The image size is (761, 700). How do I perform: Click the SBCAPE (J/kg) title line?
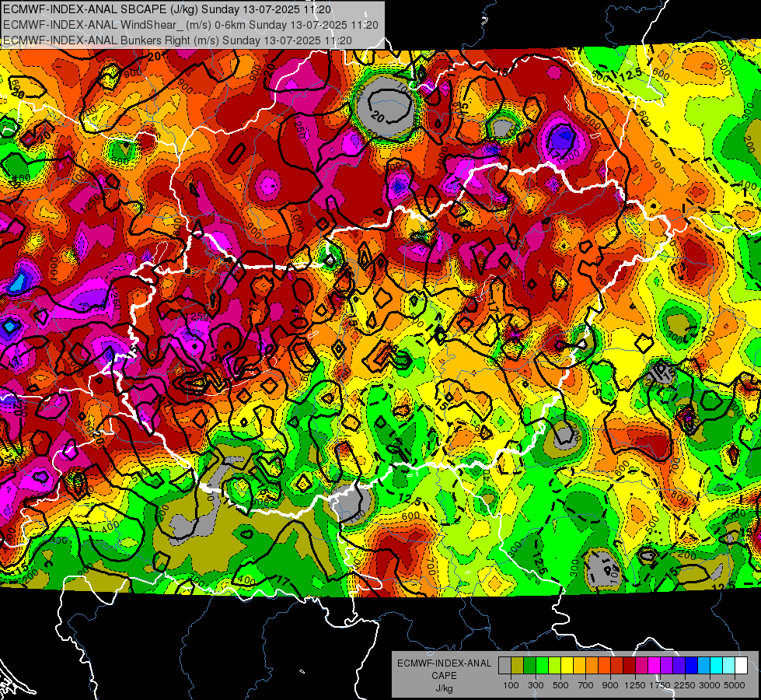167,9
